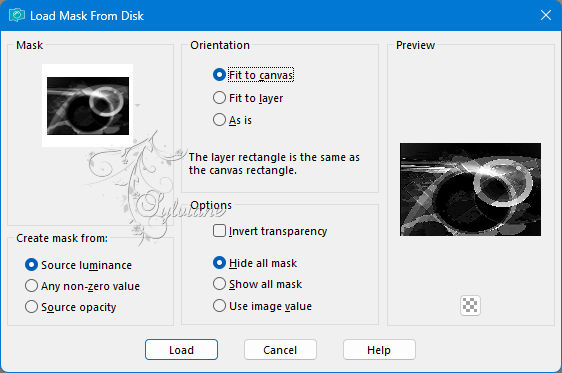Viewport: 562px width, 373px height.
Task: Toggle the transparency checkerboard preview icon
Action: click(470, 306)
